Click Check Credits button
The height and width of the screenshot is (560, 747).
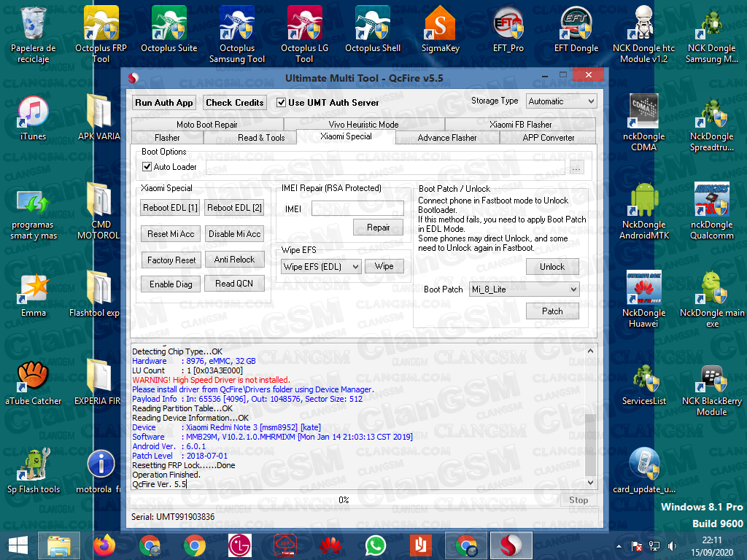pyautogui.click(x=234, y=102)
